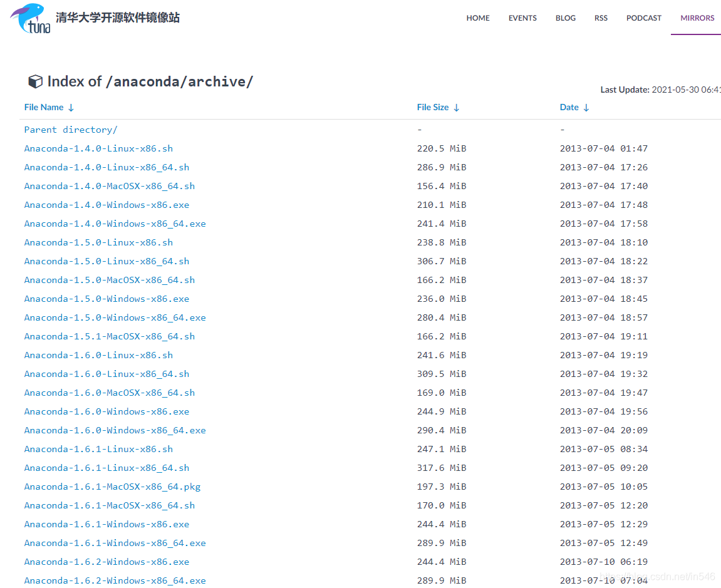Sort by File Name arrow icon
The width and height of the screenshot is (721, 588).
tap(71, 108)
